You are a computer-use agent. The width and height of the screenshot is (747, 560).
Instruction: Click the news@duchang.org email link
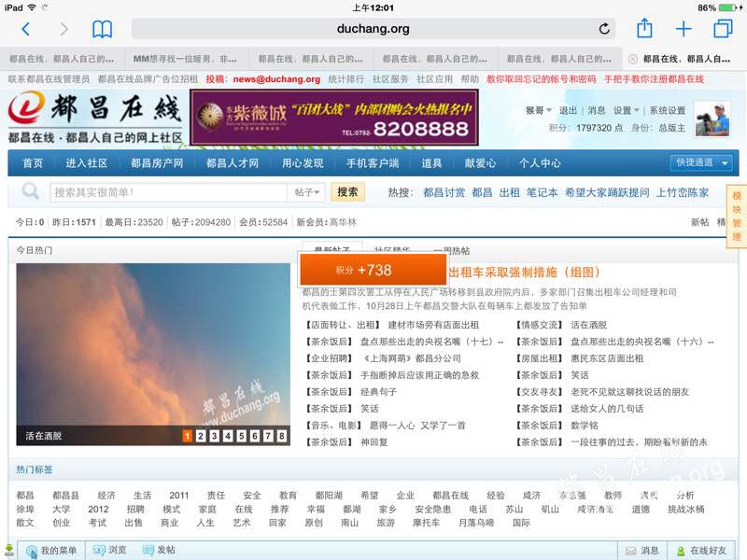[x=276, y=79]
